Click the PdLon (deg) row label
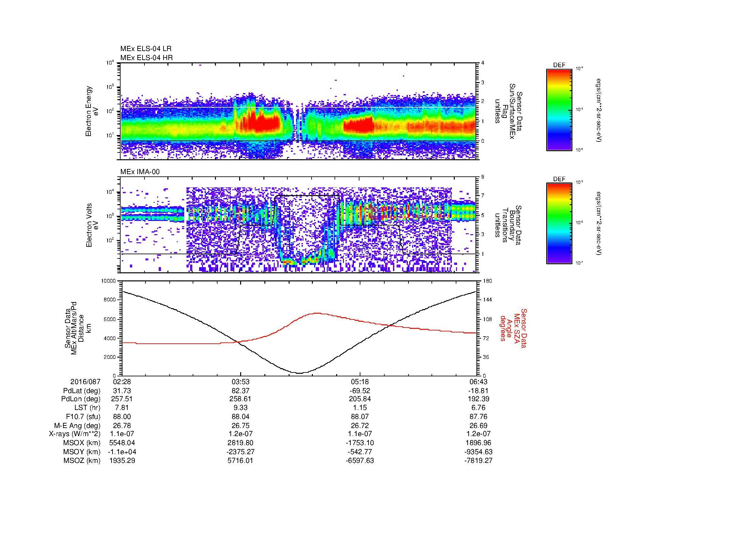This screenshot has width=756, height=534. click(81, 399)
